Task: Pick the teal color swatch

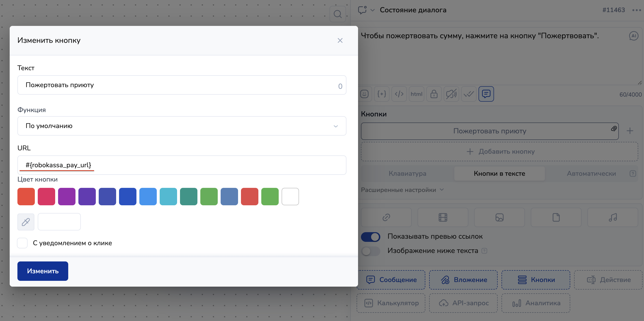Action: pyautogui.click(x=188, y=197)
